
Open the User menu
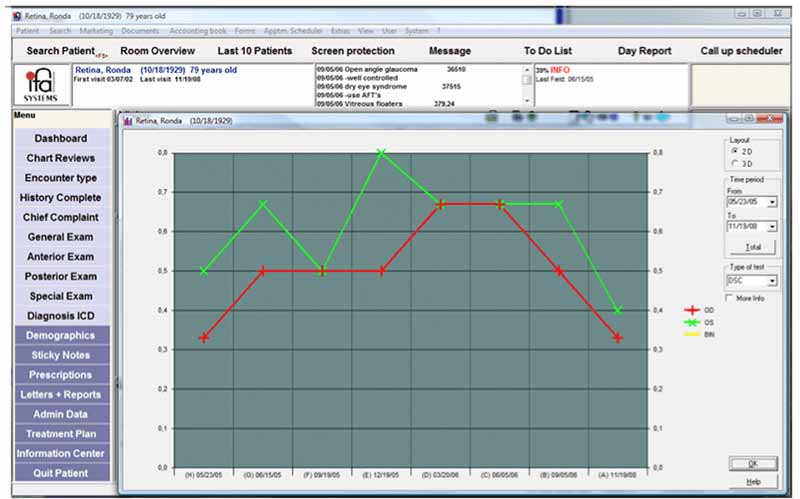click(x=389, y=31)
